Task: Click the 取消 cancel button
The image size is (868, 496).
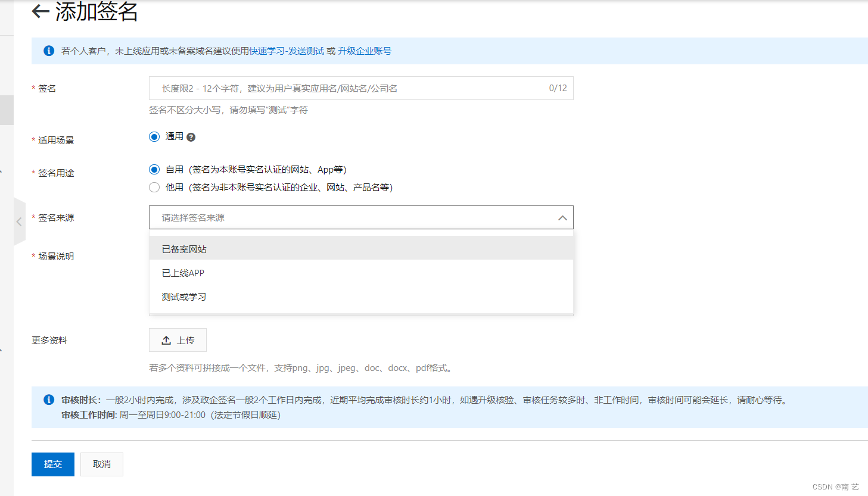Action: 102,464
